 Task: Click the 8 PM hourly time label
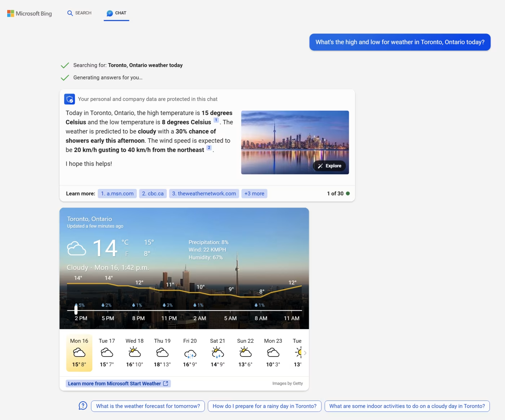pyautogui.click(x=139, y=318)
